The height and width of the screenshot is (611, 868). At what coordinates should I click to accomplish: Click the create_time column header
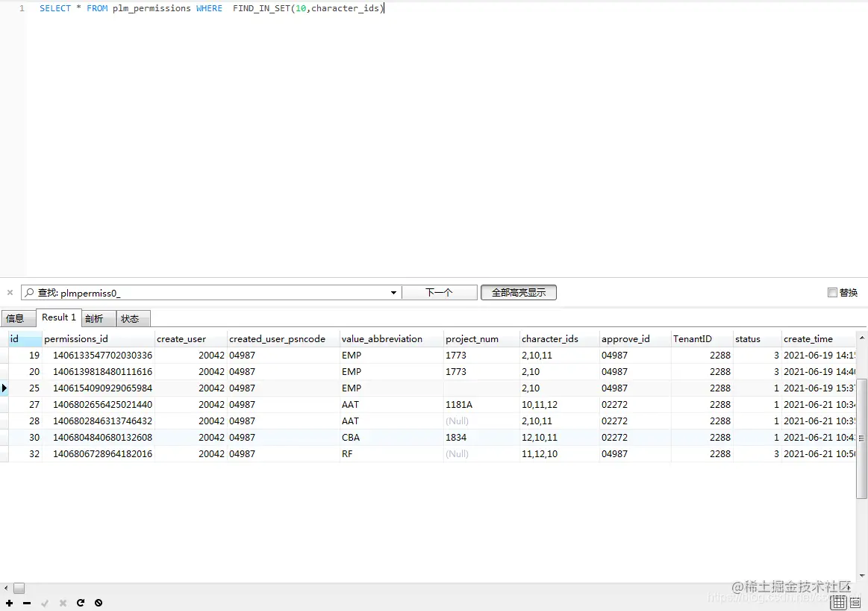(x=819, y=338)
